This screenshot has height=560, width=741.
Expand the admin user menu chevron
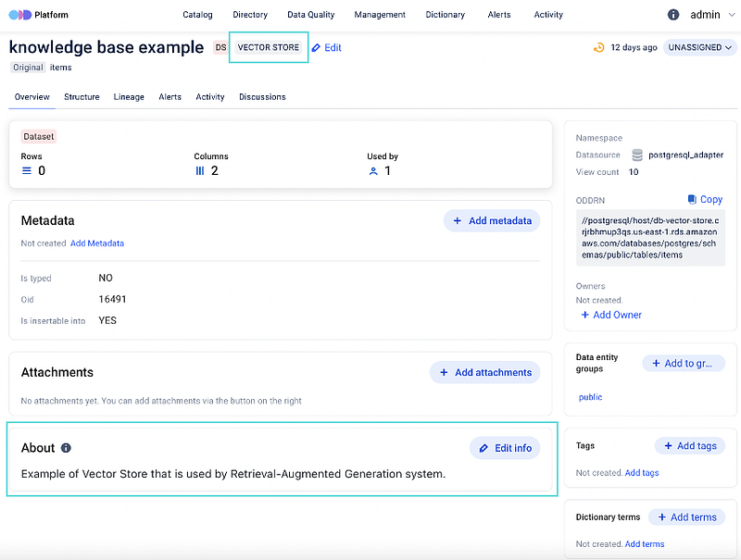click(732, 15)
